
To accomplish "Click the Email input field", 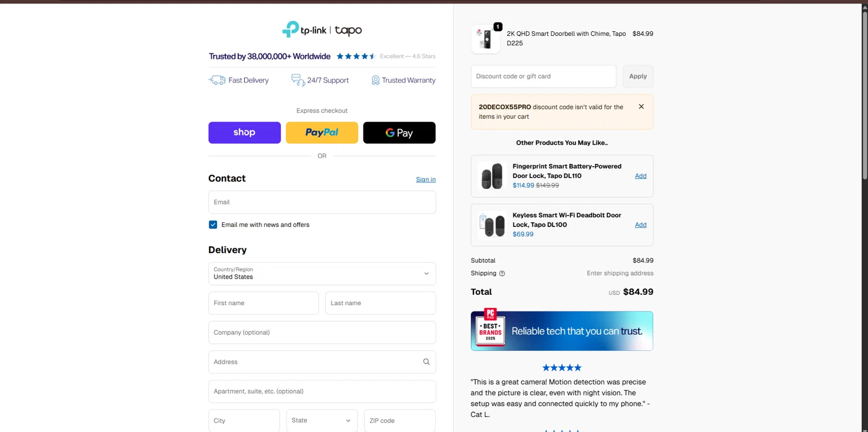I will coord(322,202).
